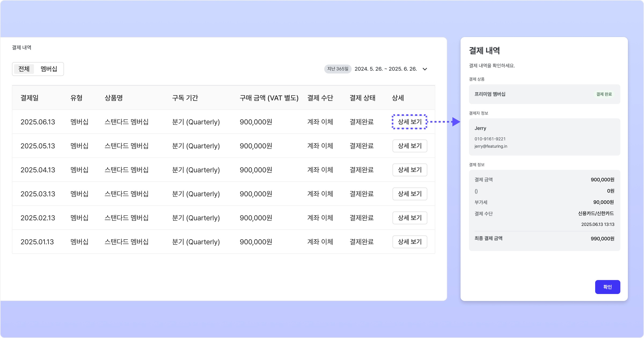Click the 결제 완료 status badge
Screen dimensions: 644x338
[x=604, y=94]
